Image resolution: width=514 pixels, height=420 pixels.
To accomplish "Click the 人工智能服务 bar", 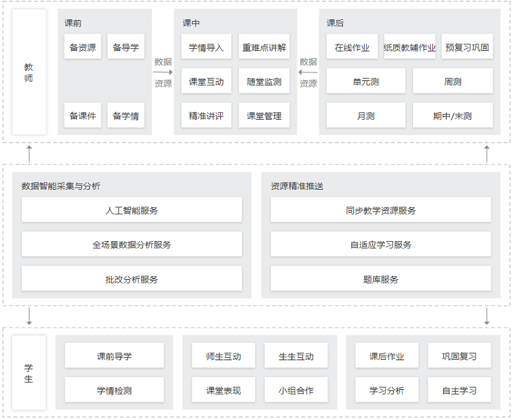I will click(x=132, y=210).
